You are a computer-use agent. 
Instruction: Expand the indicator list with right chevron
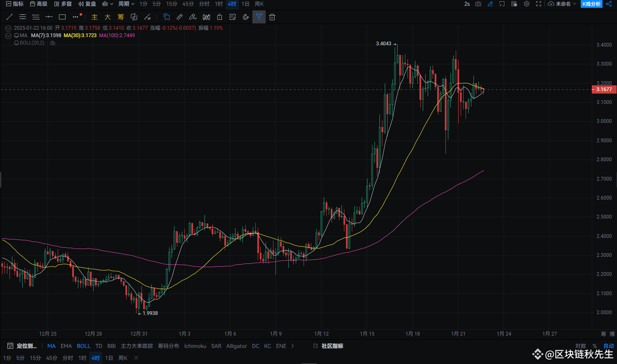292,346
